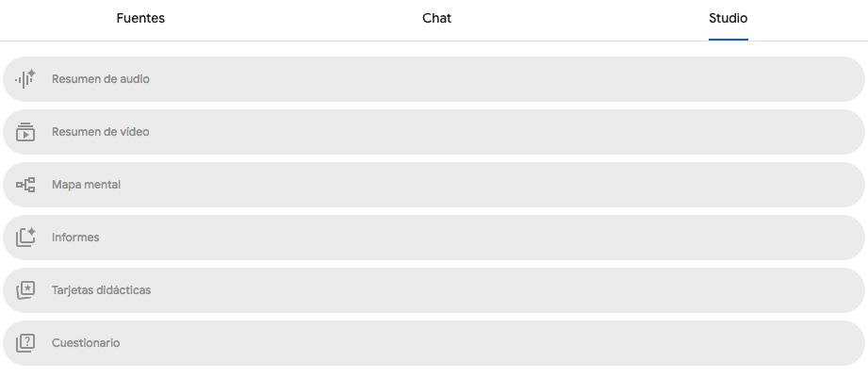The height and width of the screenshot is (378, 868).
Task: Click the flashcards star icon
Action: click(x=25, y=290)
